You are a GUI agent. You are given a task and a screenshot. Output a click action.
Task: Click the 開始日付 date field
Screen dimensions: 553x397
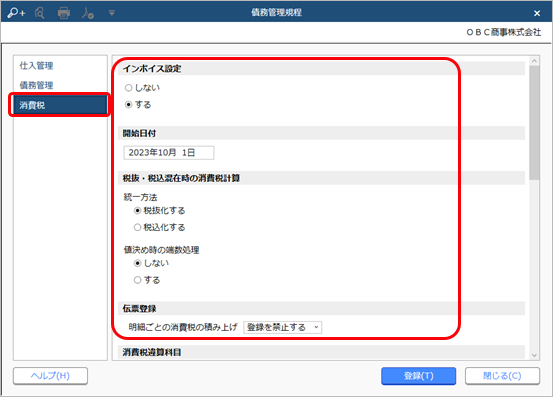169,153
